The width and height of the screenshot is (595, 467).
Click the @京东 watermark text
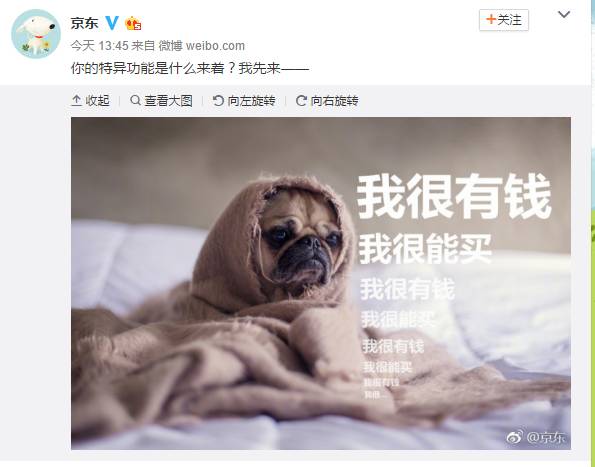click(x=546, y=437)
